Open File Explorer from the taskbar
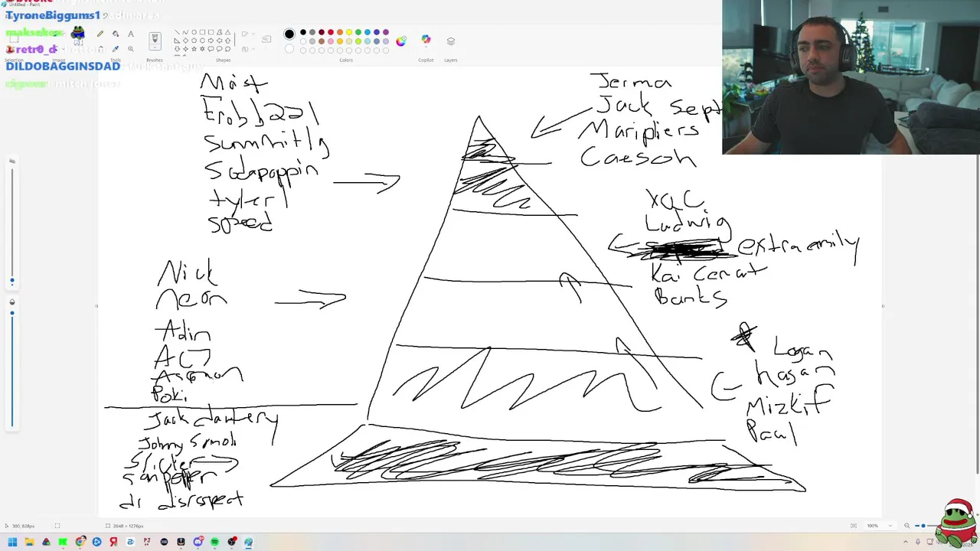The image size is (980, 551). click(30, 542)
